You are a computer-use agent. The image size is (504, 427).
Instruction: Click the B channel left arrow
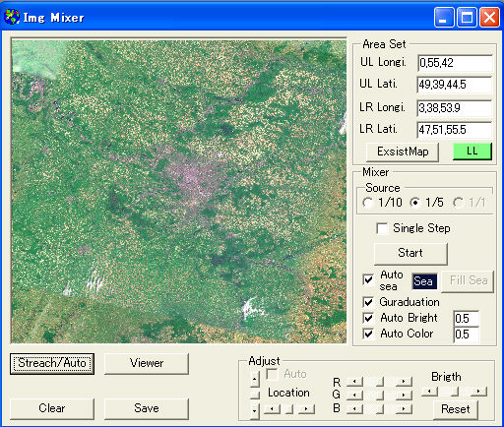pos(354,409)
